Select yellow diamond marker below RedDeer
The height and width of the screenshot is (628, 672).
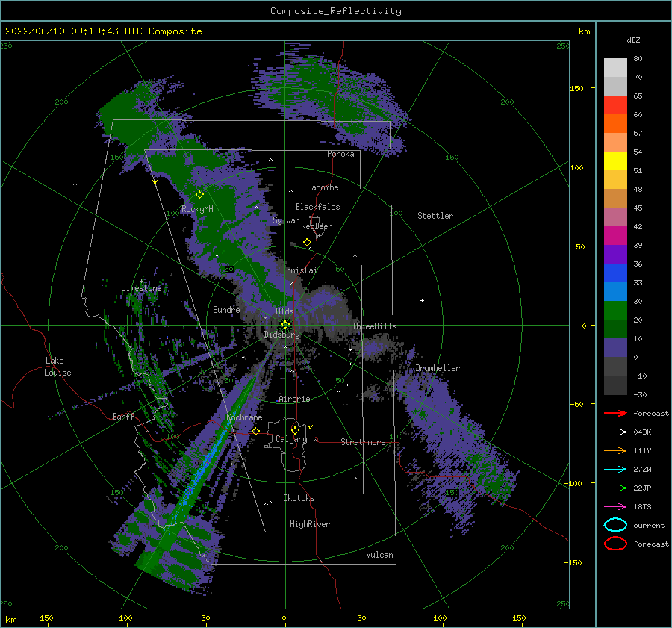307,243
